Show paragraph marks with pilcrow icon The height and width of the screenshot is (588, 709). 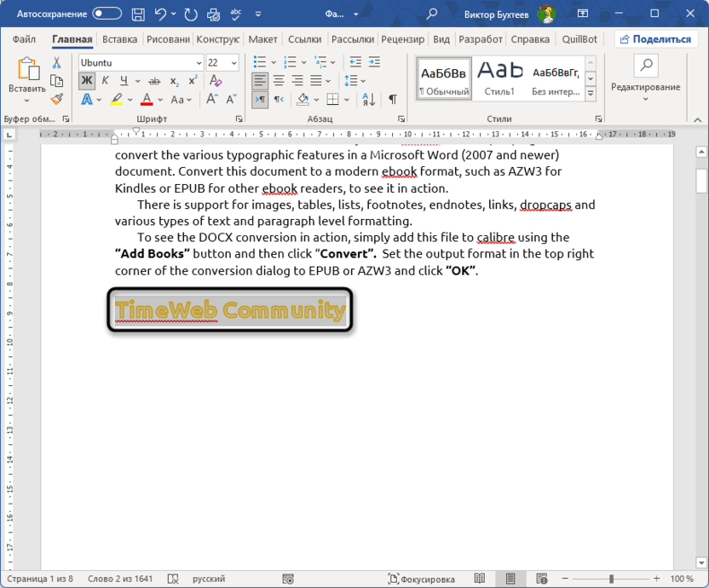(392, 100)
